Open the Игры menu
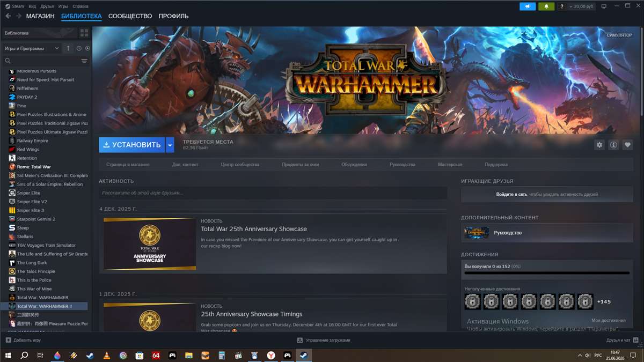 [x=63, y=6]
